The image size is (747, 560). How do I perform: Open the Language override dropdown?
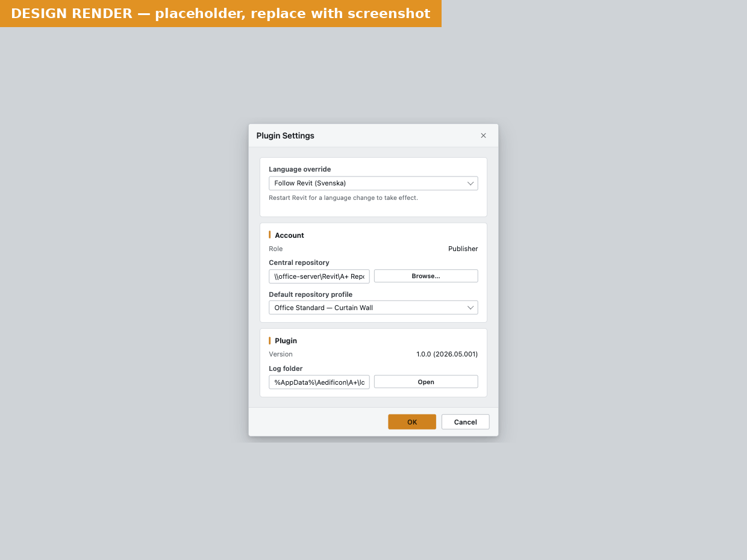coord(373,183)
